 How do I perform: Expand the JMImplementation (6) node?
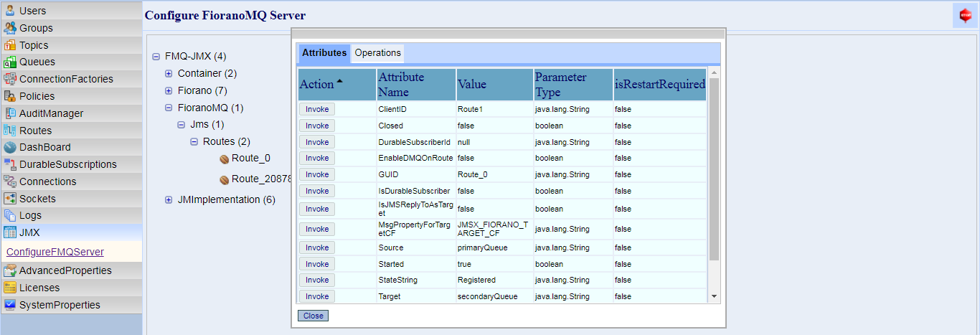[x=169, y=199]
